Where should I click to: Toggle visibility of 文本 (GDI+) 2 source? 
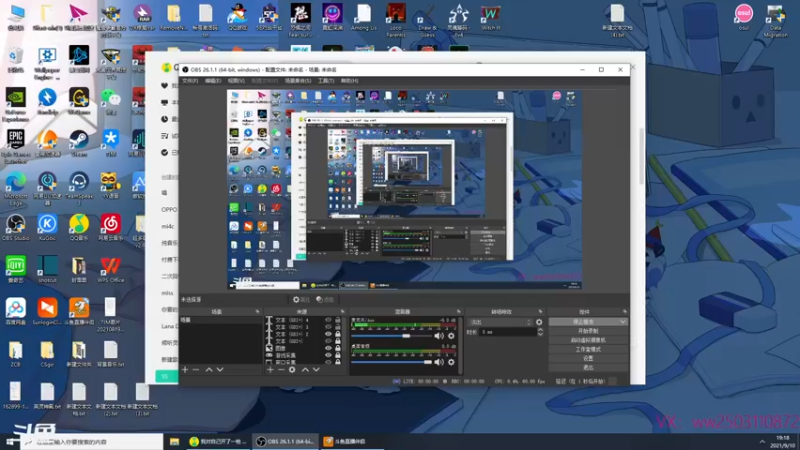pos(328,334)
